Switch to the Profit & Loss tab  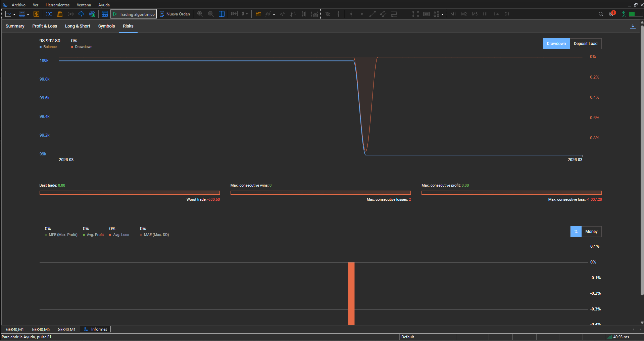pos(45,26)
